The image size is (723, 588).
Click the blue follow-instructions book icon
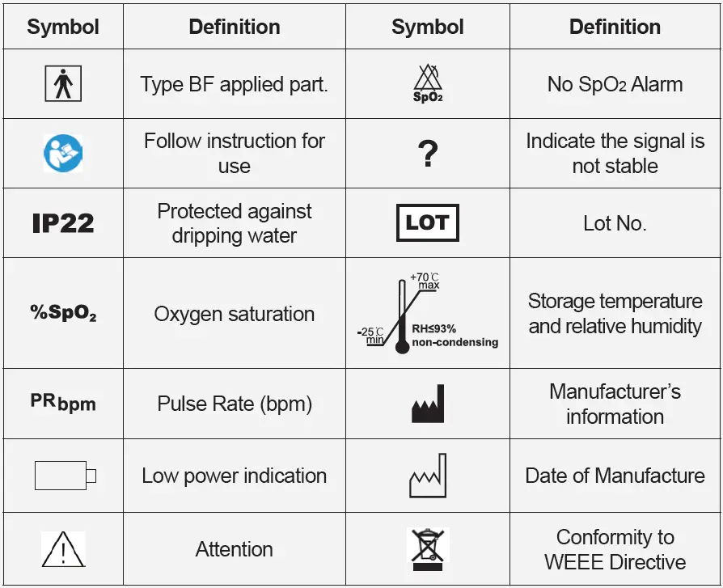(x=63, y=153)
